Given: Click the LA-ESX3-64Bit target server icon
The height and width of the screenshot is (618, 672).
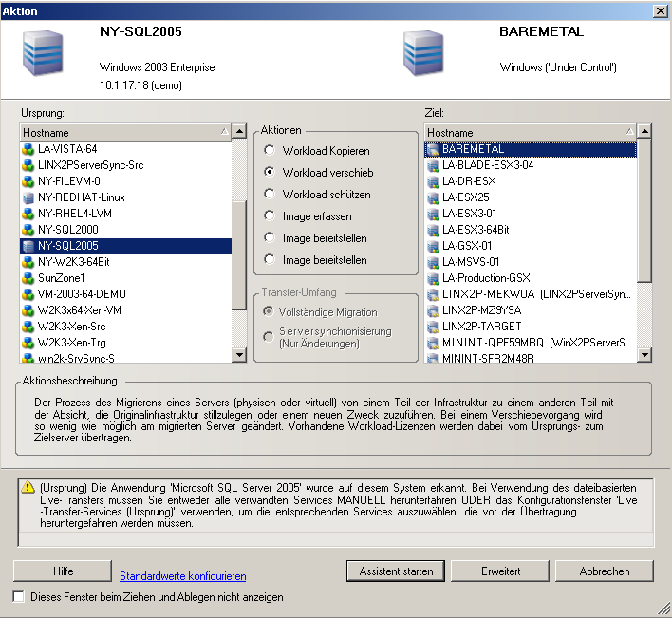Looking at the screenshot, I should [x=433, y=230].
